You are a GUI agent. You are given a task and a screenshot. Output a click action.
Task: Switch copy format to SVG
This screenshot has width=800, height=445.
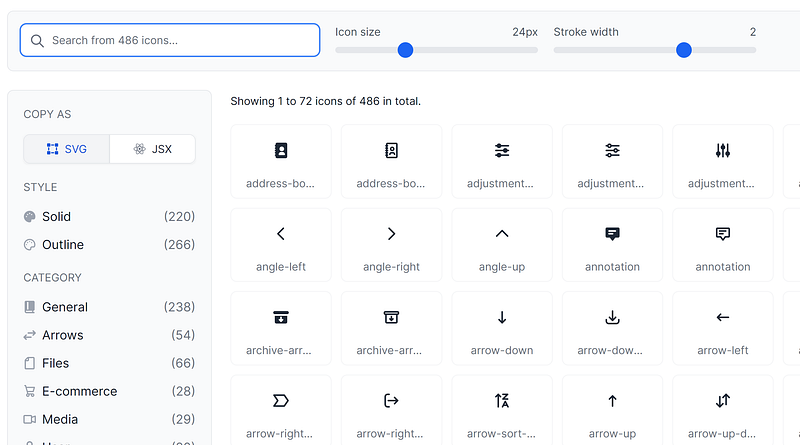(67, 149)
